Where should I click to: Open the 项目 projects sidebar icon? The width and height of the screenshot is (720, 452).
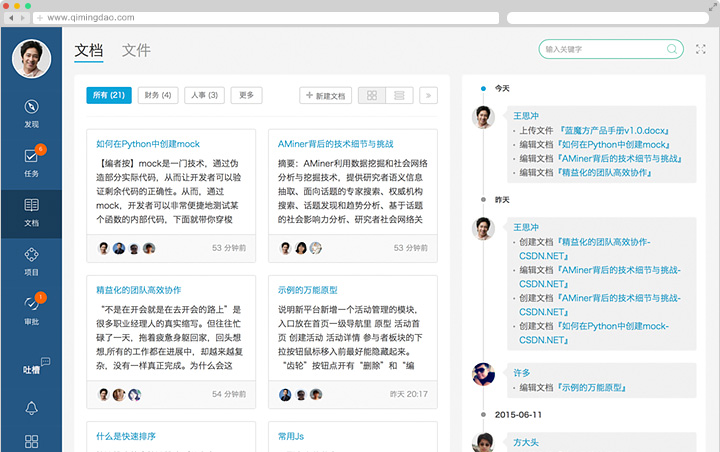click(31, 255)
